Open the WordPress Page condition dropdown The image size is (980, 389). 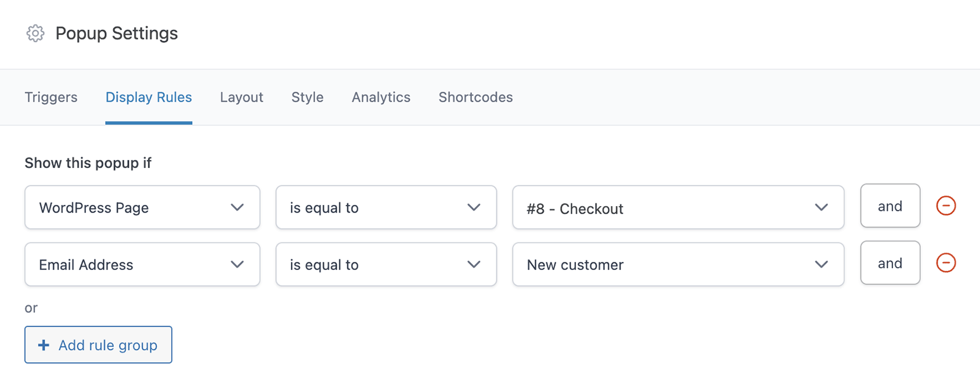[142, 207]
